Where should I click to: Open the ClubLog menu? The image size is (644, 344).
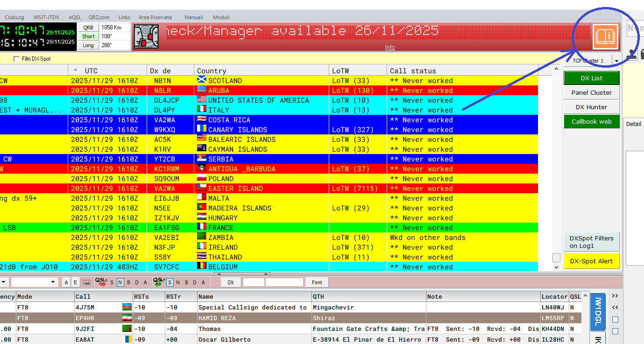pos(14,17)
